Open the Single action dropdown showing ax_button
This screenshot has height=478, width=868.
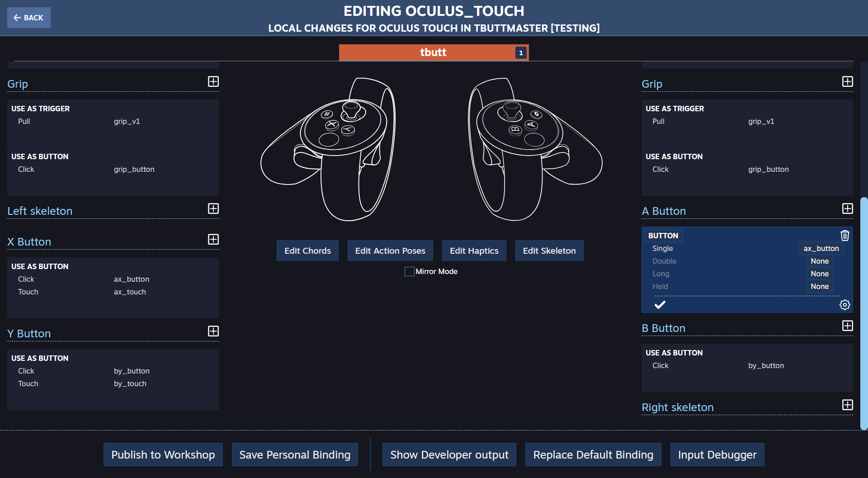tap(821, 248)
